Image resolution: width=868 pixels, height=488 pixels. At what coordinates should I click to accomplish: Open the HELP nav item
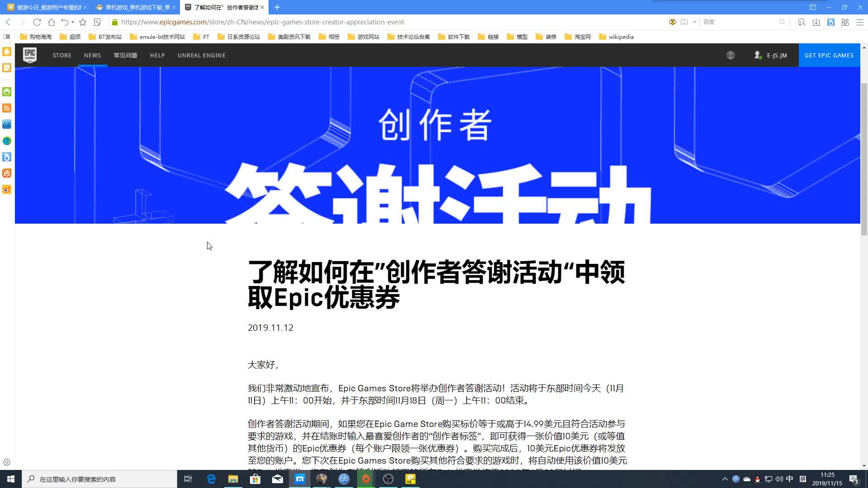(x=157, y=55)
